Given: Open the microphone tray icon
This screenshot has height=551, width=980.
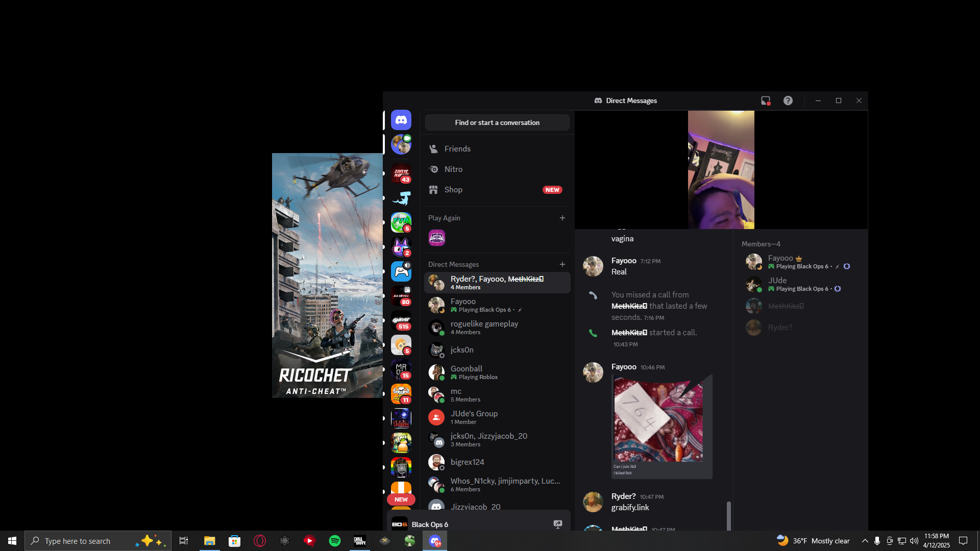Looking at the screenshot, I should (877, 541).
